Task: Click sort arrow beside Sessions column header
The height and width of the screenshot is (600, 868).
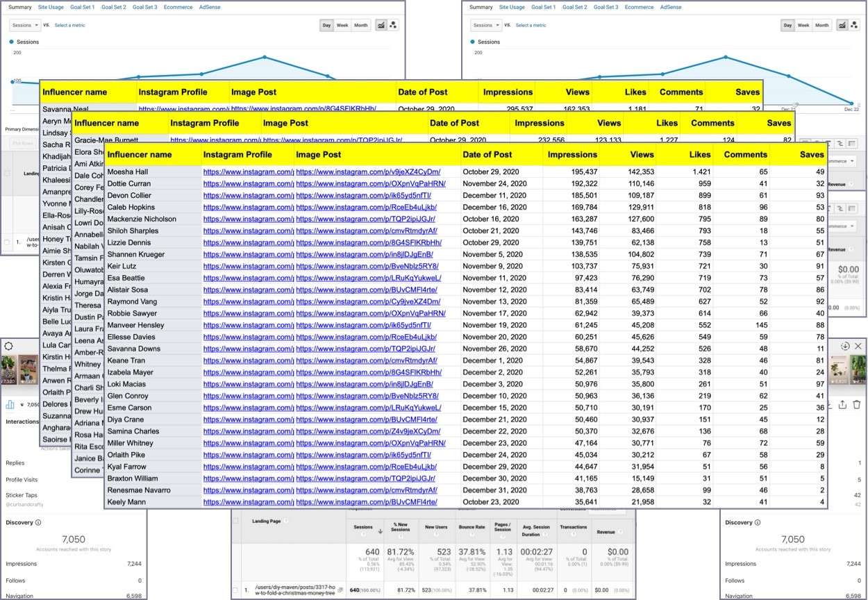Action: (x=380, y=532)
